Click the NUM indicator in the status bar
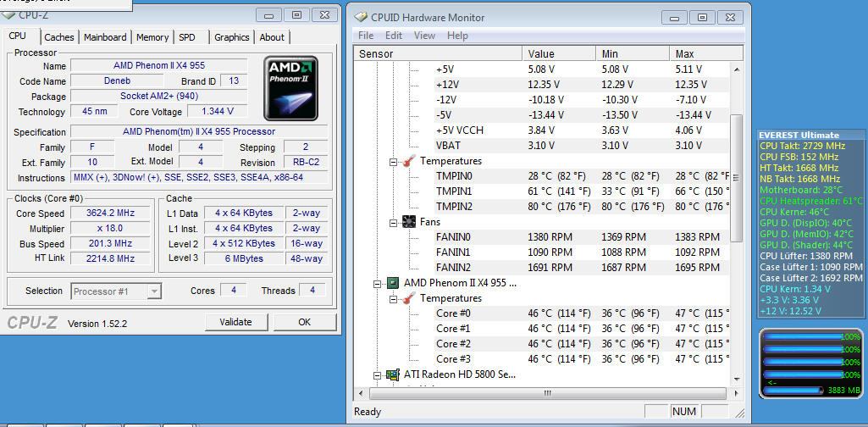The width and height of the screenshot is (868, 427). pyautogui.click(x=683, y=412)
